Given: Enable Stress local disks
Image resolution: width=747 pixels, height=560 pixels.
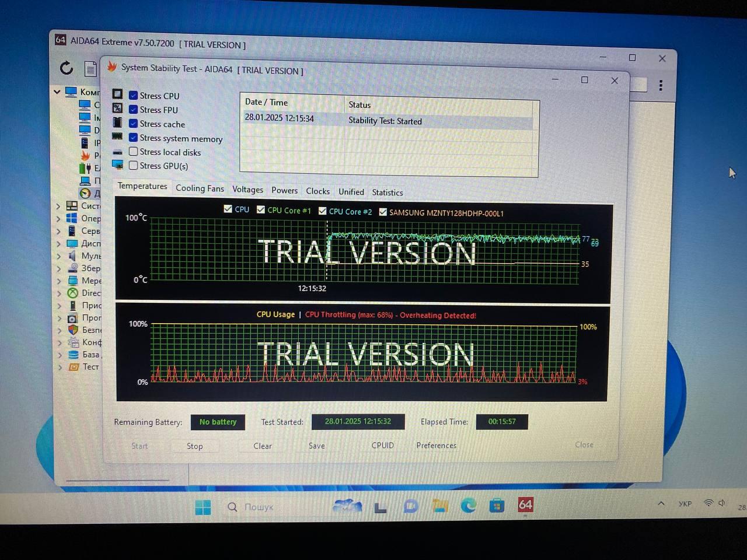Looking at the screenshot, I should (x=134, y=152).
